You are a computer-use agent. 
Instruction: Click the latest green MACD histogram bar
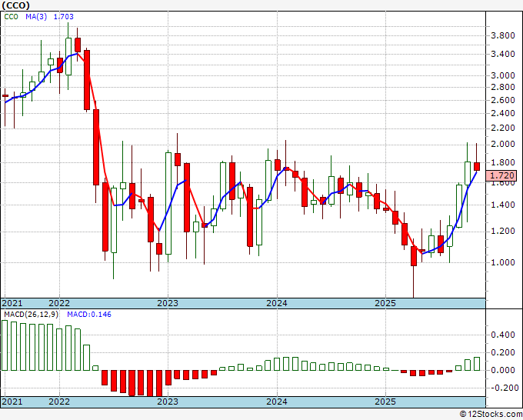pyautogui.click(x=477, y=364)
